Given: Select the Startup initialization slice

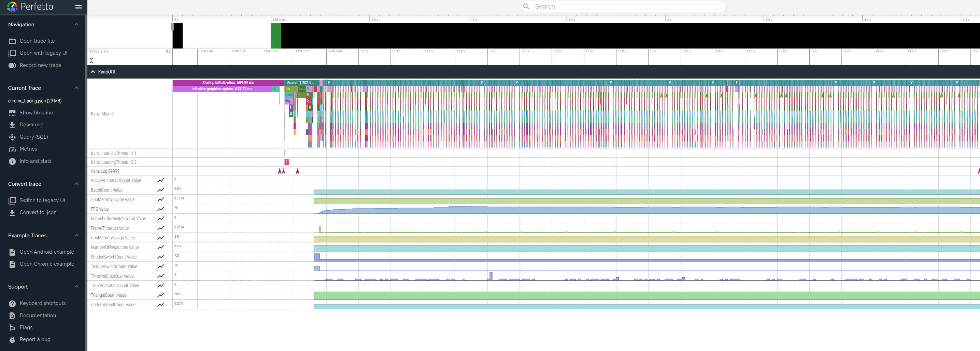Looking at the screenshot, I should point(228,83).
